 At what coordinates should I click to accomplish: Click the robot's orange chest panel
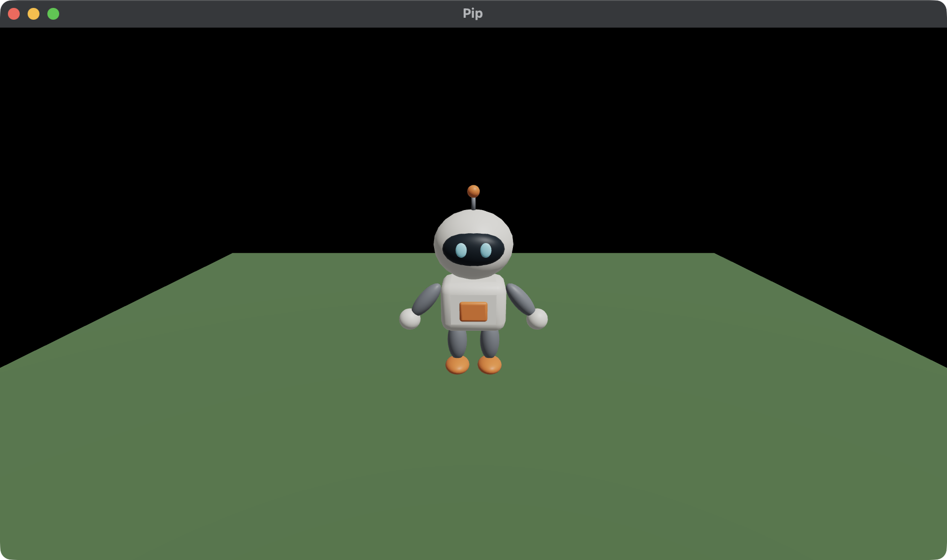click(473, 312)
